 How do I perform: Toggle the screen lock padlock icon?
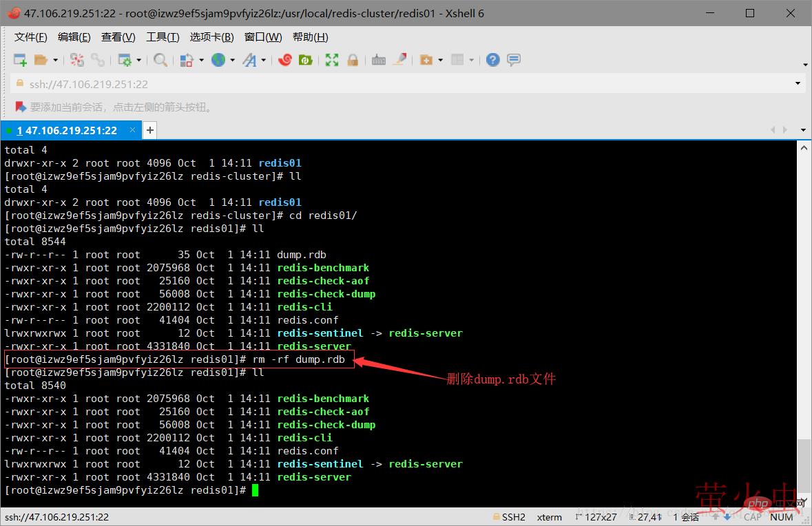pyautogui.click(x=353, y=61)
